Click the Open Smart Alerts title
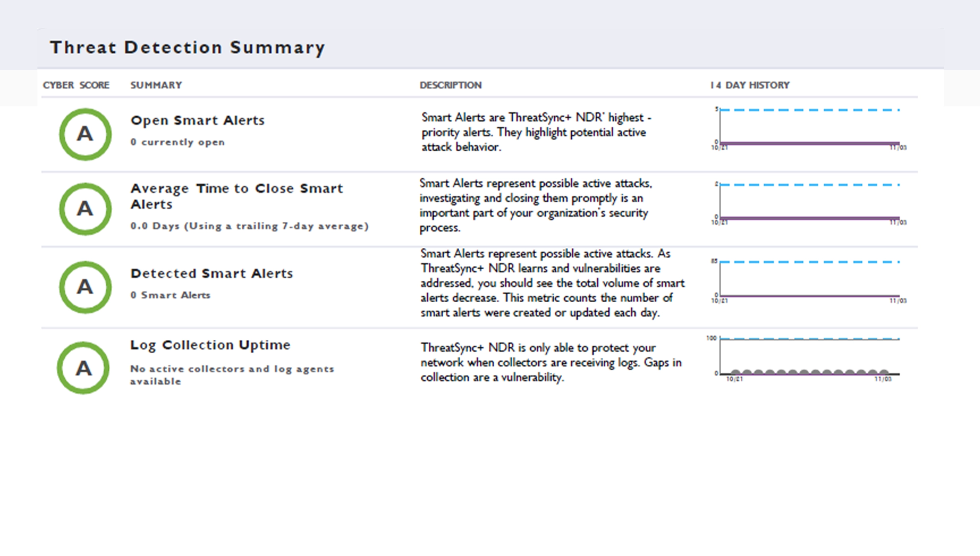 click(x=198, y=120)
